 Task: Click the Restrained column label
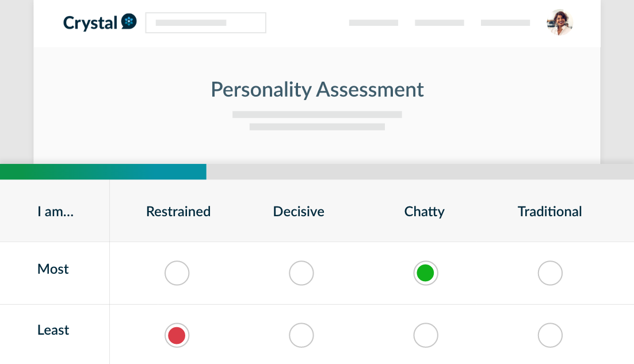(x=178, y=212)
